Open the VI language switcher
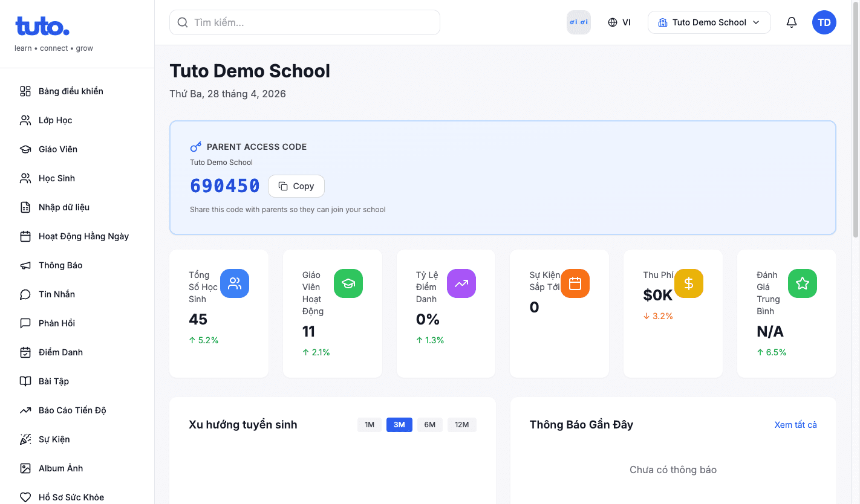This screenshot has height=504, width=860. 619,22
